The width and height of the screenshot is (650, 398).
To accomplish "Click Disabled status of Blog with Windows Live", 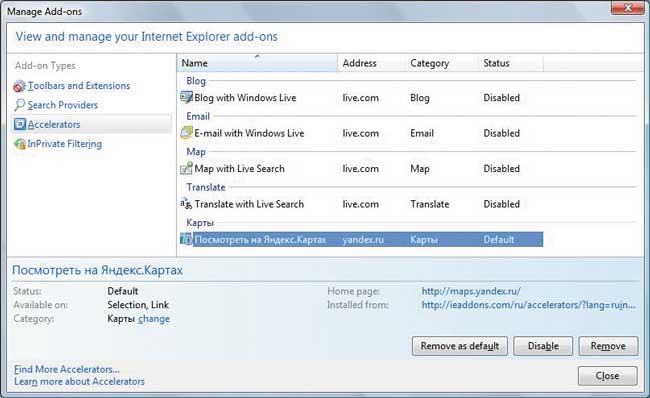I will [502, 98].
